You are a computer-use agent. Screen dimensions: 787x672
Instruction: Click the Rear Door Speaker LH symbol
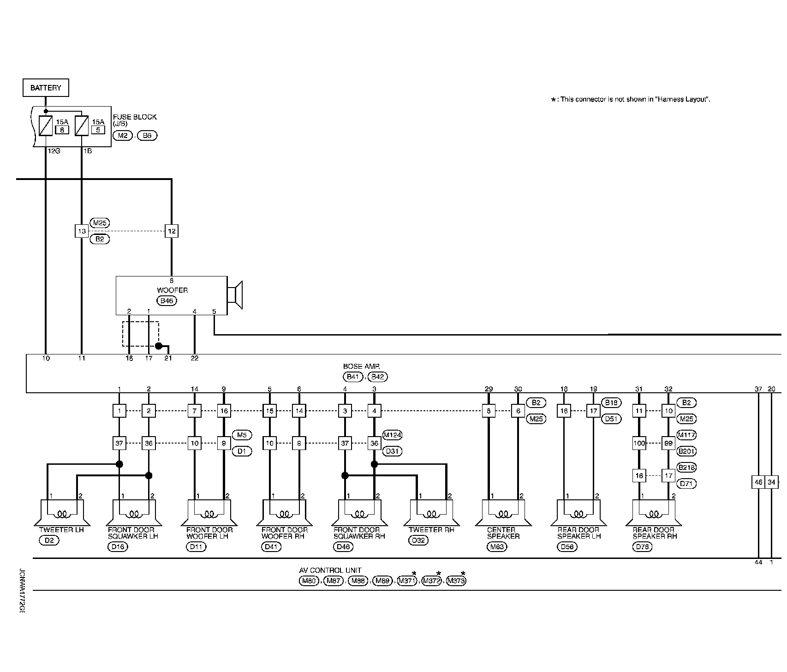(x=578, y=513)
